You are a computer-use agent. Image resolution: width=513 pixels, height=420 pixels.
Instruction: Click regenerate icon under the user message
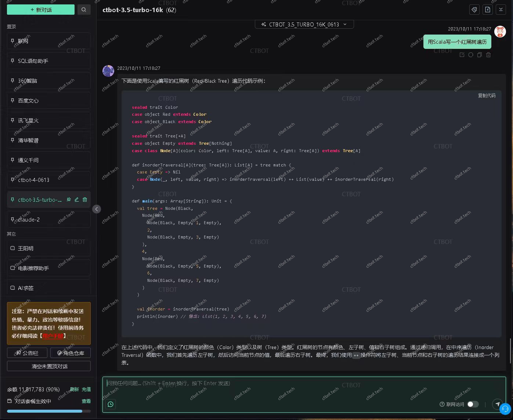[x=470, y=55]
